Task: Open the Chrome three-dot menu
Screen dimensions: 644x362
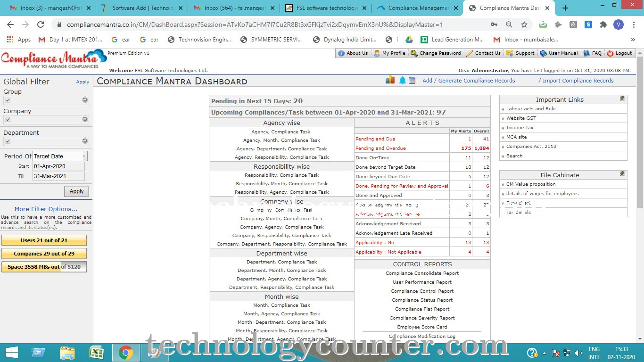Action: click(634, 25)
